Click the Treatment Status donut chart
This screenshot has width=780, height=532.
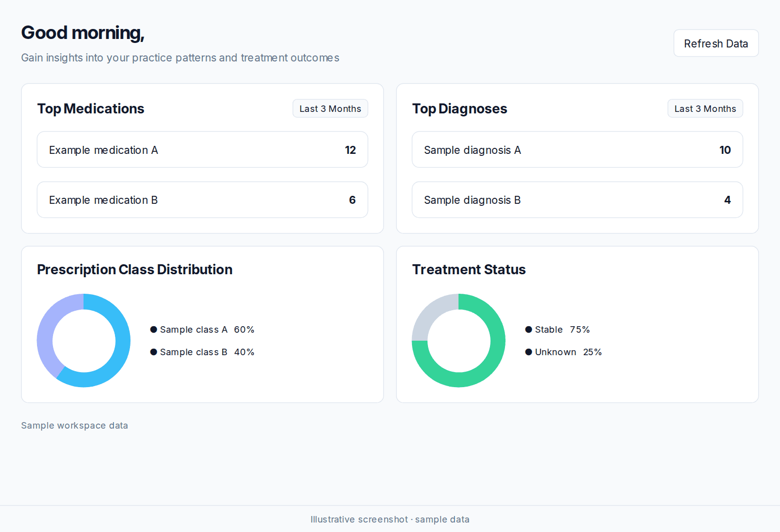pyautogui.click(x=458, y=341)
